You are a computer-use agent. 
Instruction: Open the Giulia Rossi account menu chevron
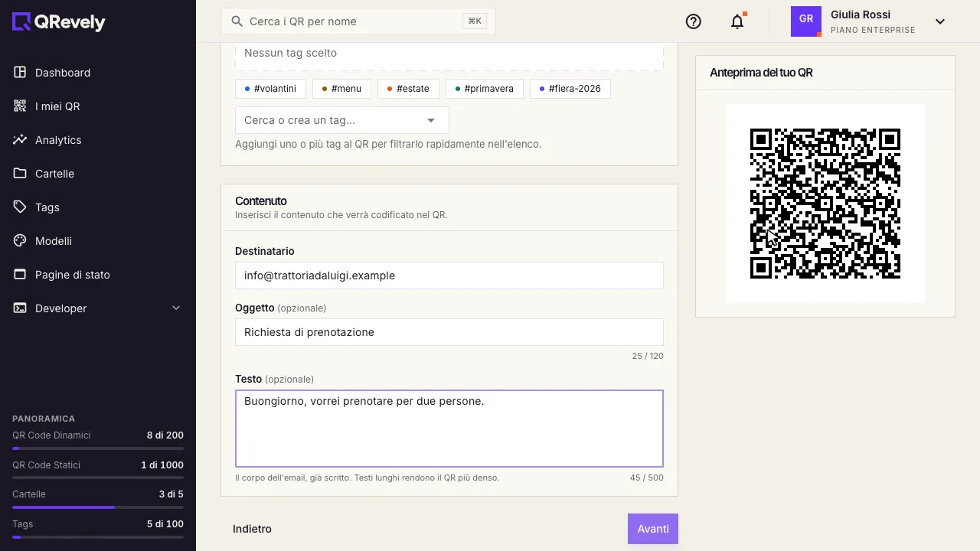pos(940,21)
